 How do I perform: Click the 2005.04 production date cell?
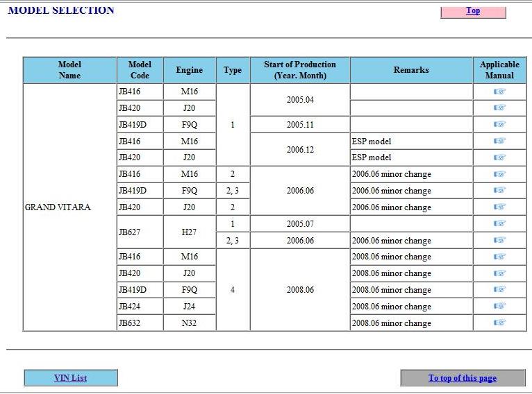300,100
